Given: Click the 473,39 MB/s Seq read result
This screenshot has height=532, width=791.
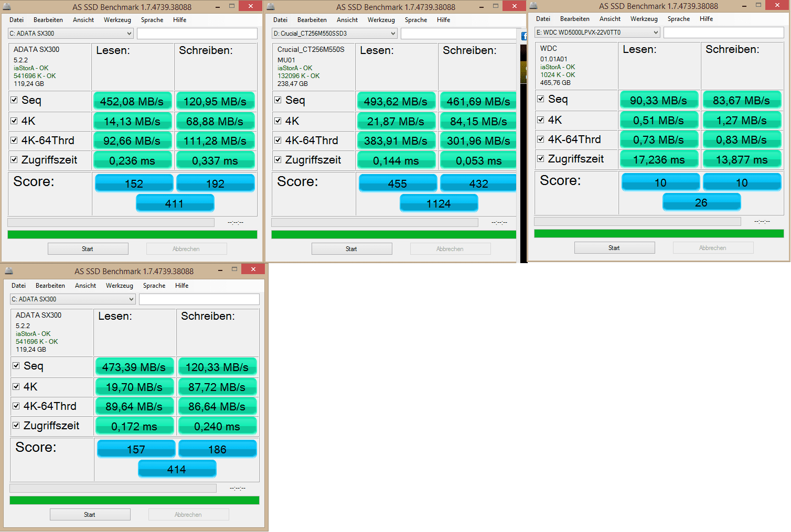Looking at the screenshot, I should click(x=134, y=367).
